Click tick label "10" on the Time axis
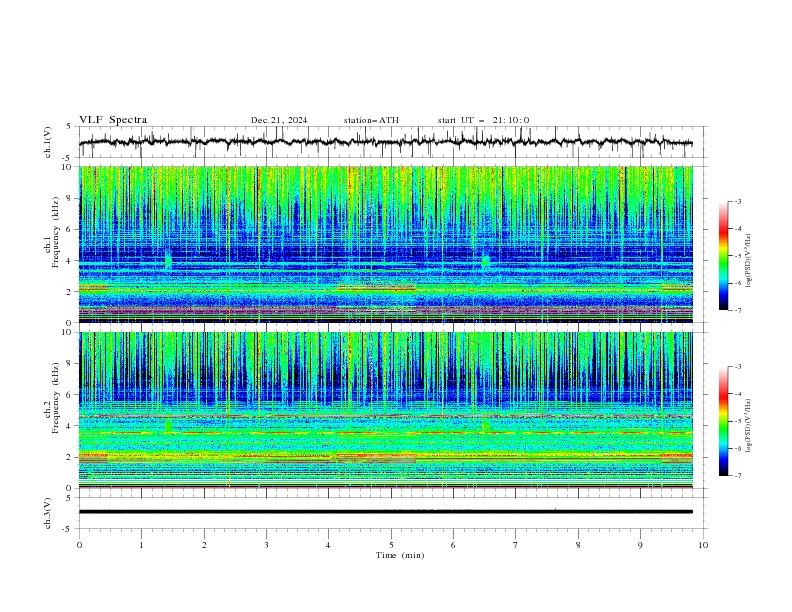 pyautogui.click(x=703, y=545)
